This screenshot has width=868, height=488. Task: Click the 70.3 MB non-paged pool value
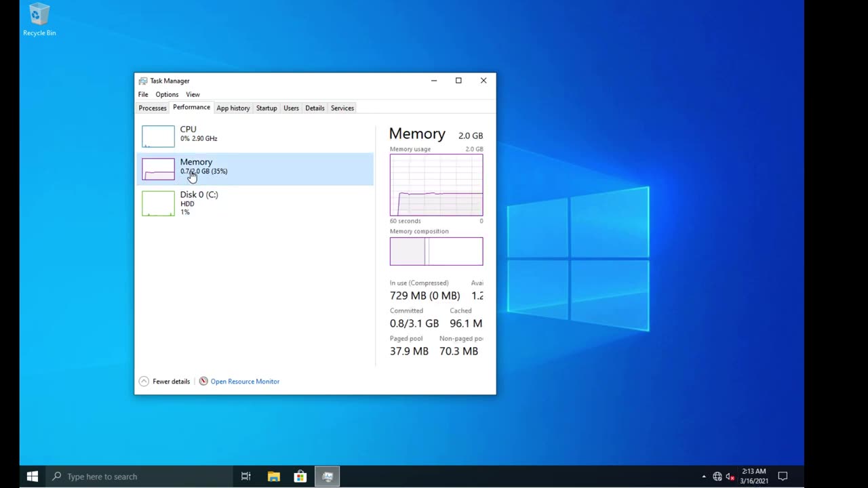(x=458, y=351)
